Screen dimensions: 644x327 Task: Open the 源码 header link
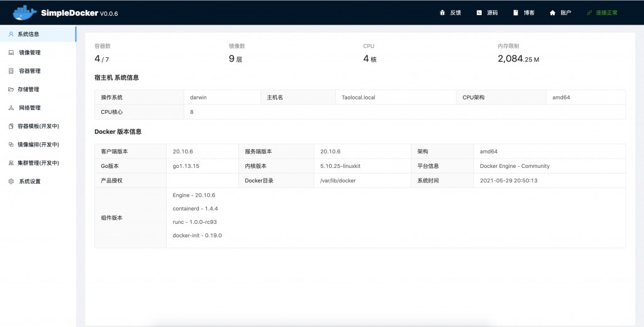(x=492, y=13)
